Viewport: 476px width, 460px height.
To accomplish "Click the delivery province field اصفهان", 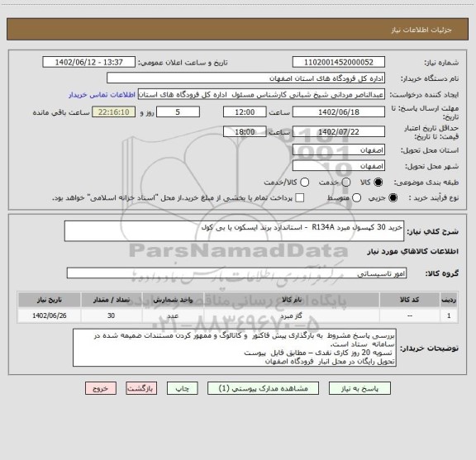I will click(339, 150).
